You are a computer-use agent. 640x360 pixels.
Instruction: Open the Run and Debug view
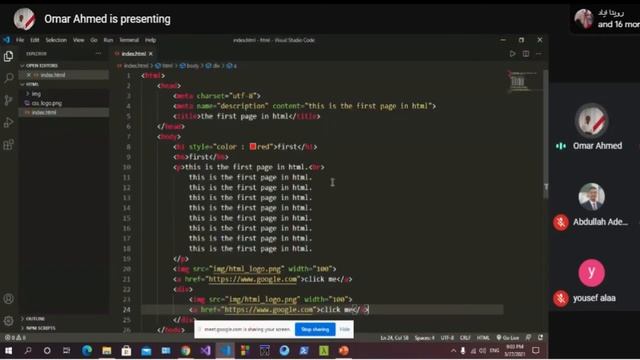(8, 122)
